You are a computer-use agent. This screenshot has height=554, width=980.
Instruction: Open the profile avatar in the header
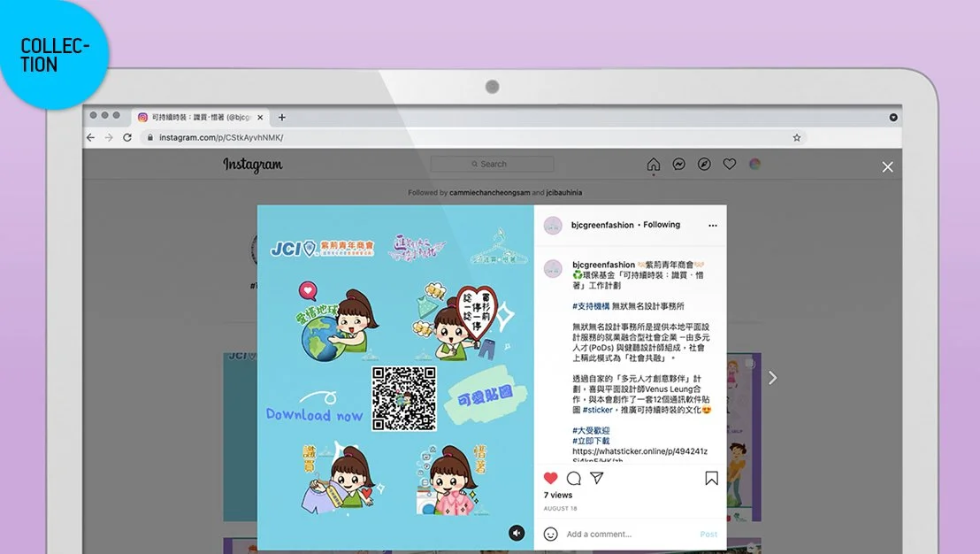pos(755,165)
